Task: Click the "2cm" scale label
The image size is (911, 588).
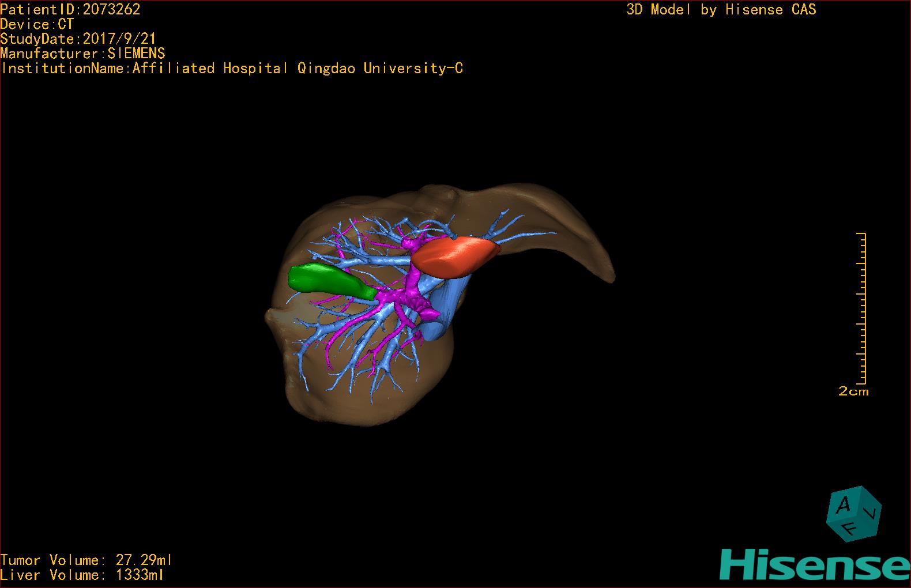Action: tap(853, 391)
